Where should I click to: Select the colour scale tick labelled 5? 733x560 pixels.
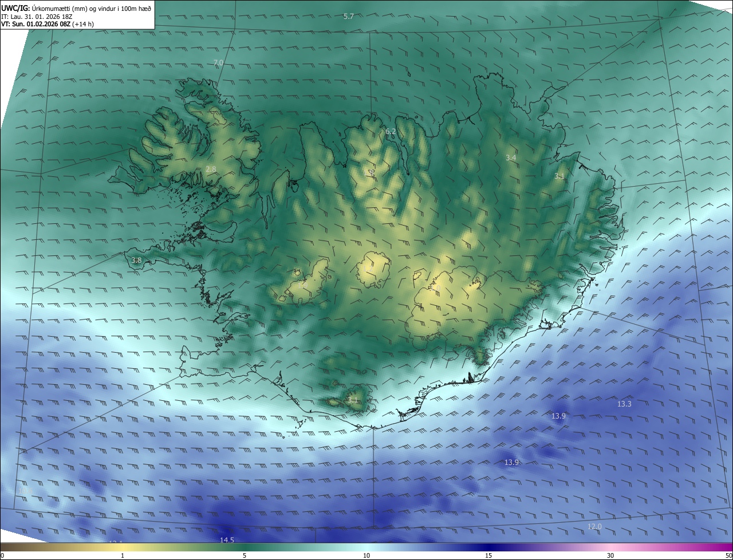pyautogui.click(x=245, y=555)
